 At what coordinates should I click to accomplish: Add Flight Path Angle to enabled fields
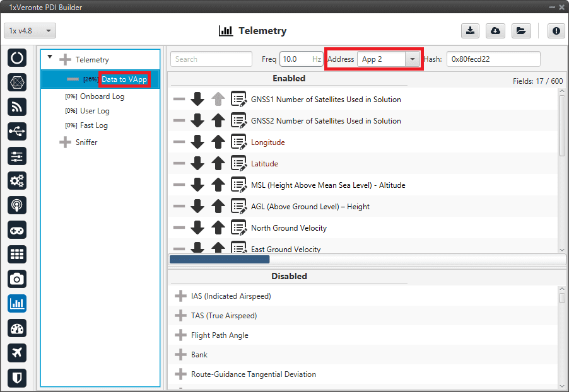click(180, 335)
